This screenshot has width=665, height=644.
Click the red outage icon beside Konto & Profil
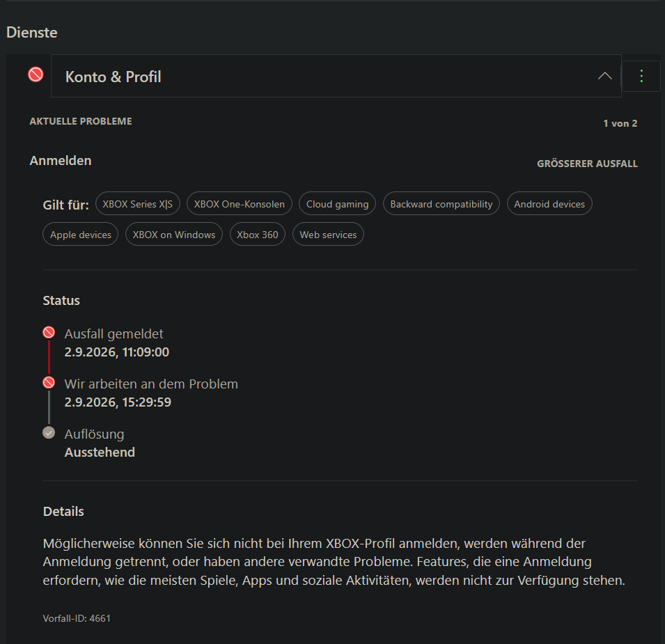36,74
